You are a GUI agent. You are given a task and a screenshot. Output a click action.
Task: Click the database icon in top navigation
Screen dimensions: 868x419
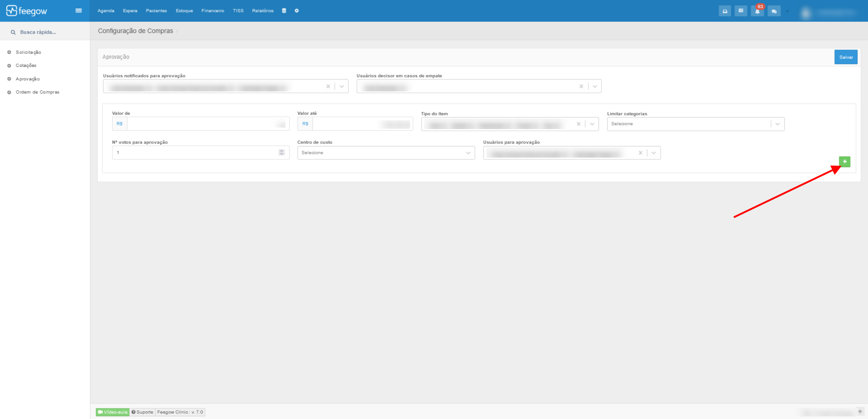click(x=284, y=11)
